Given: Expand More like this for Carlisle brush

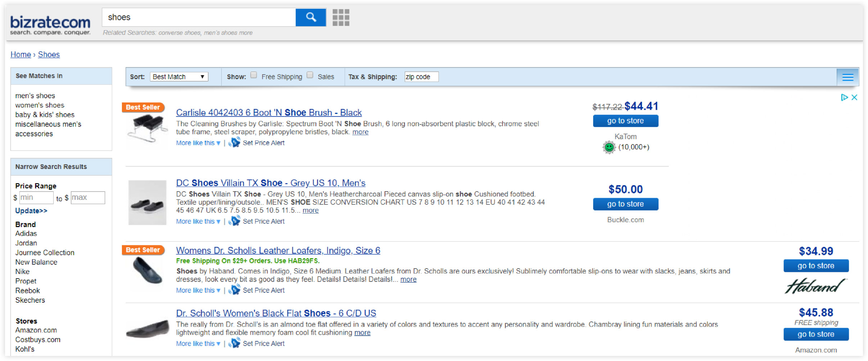Looking at the screenshot, I should 198,143.
